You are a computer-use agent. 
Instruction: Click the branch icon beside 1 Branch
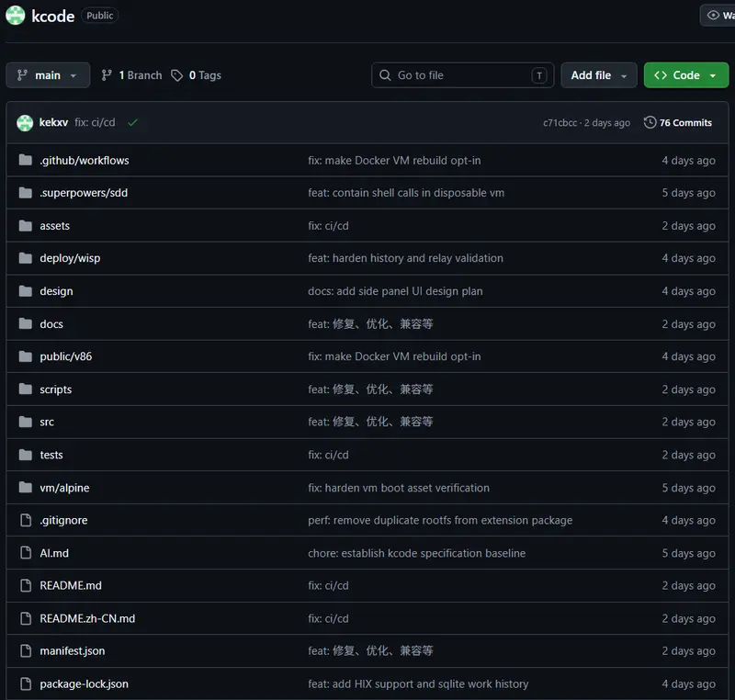107,75
